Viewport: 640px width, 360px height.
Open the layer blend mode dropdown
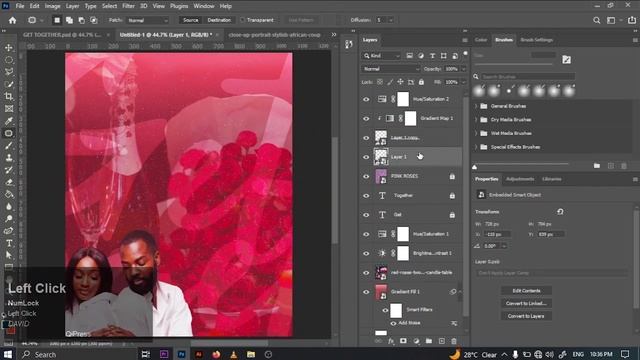tap(390, 69)
